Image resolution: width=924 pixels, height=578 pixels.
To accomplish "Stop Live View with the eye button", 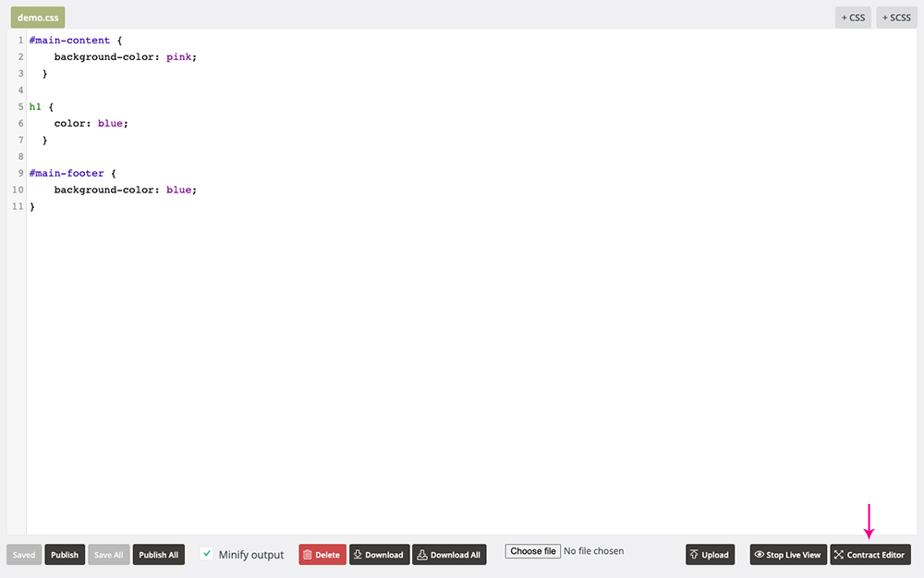I will (788, 554).
